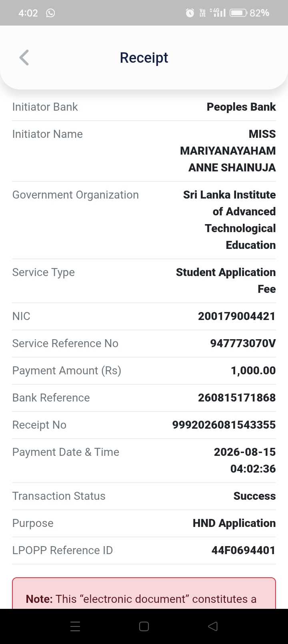Tap the VoLTE status icon

tap(202, 13)
